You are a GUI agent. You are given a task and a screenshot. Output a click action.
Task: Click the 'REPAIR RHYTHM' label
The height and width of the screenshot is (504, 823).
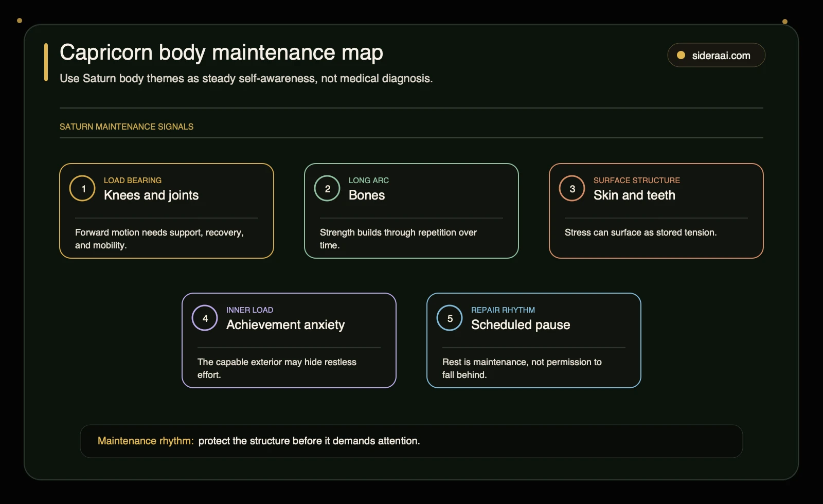[503, 310]
